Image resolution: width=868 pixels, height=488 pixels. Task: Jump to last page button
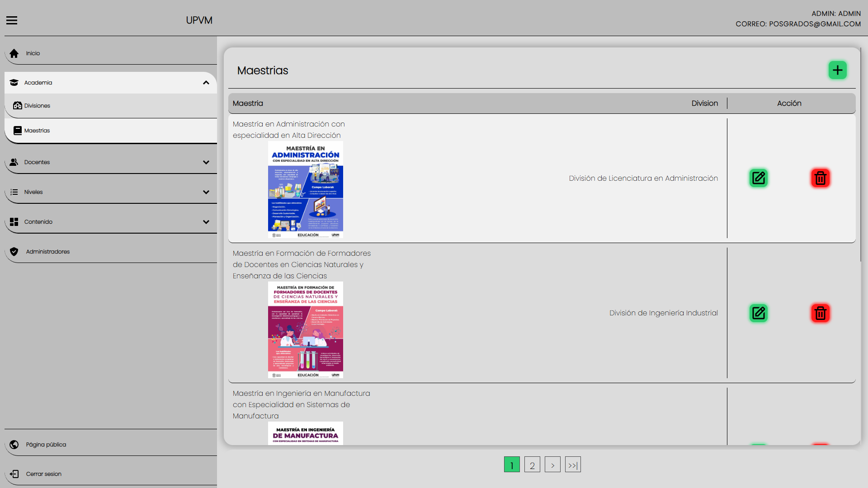(573, 465)
